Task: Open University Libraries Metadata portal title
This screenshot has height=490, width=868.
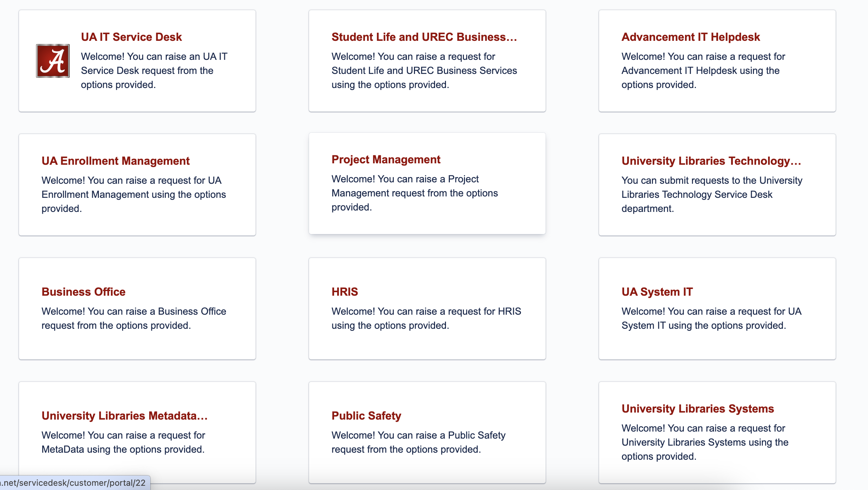Action: (x=125, y=416)
